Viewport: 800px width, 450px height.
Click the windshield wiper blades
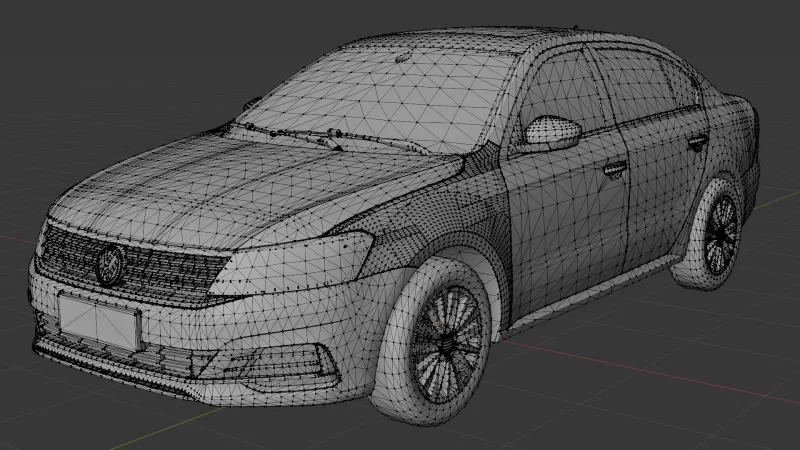click(320, 136)
